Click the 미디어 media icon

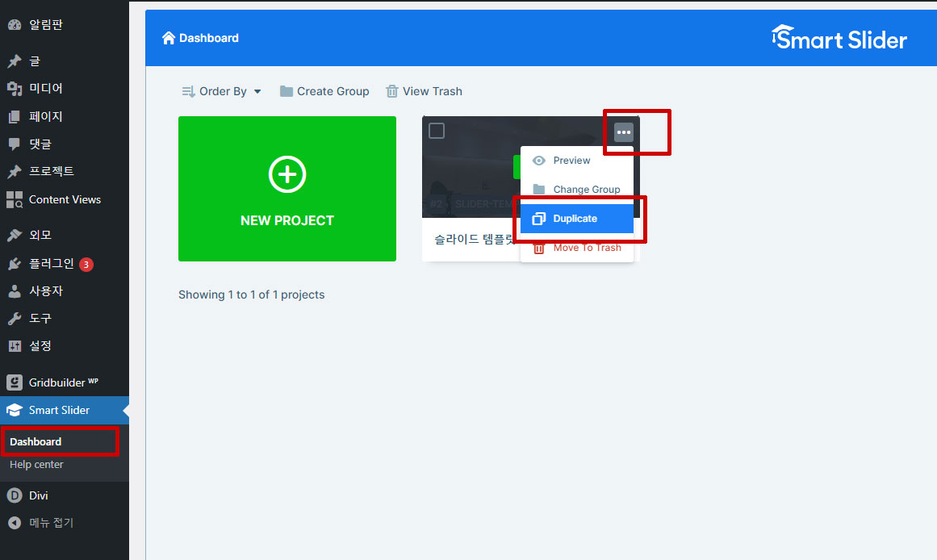pos(15,89)
